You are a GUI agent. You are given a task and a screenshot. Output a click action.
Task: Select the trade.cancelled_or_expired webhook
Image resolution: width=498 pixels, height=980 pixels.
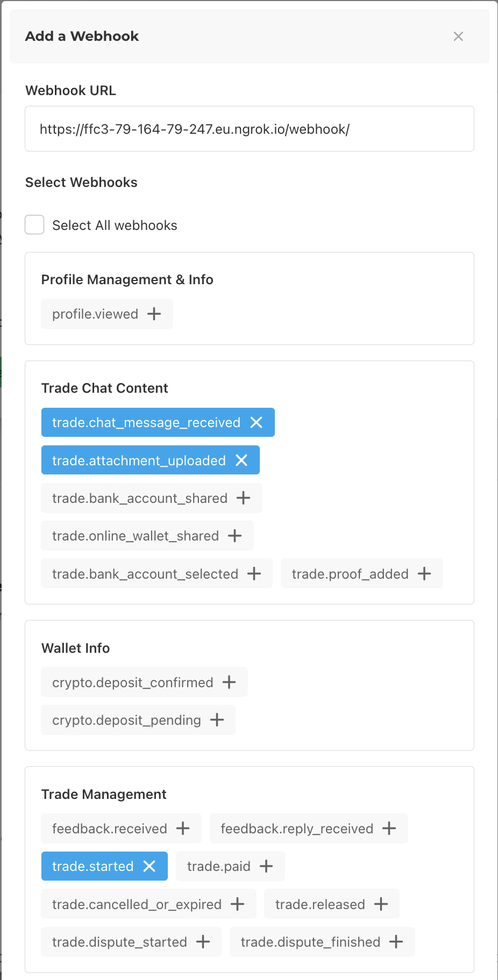pos(149,904)
